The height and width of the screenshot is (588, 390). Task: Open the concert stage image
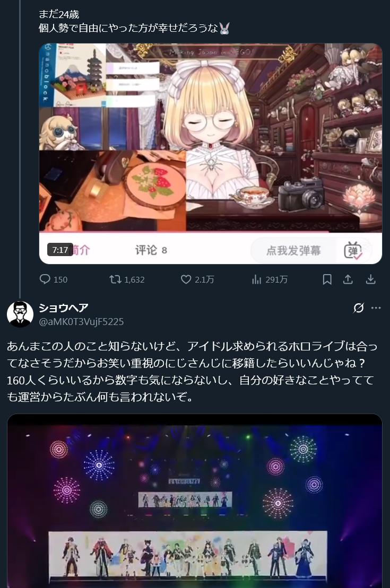tap(195, 501)
